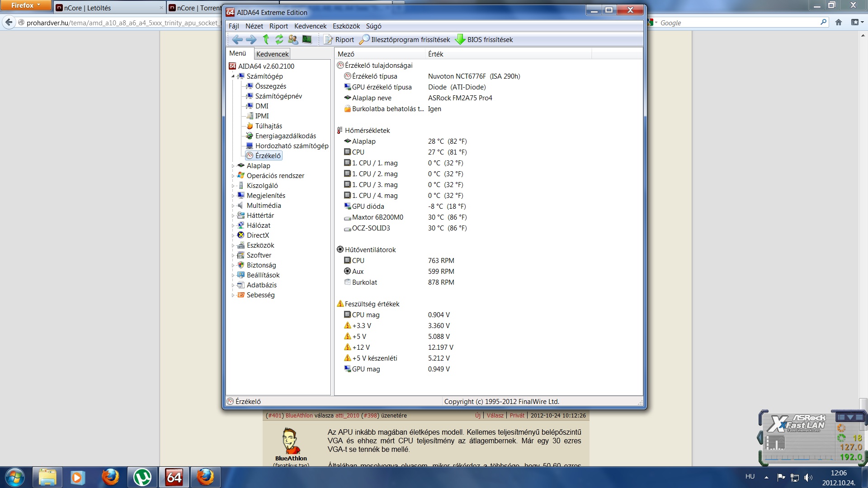868x488 pixels.
Task: Open the Riport menu
Action: (x=278, y=26)
